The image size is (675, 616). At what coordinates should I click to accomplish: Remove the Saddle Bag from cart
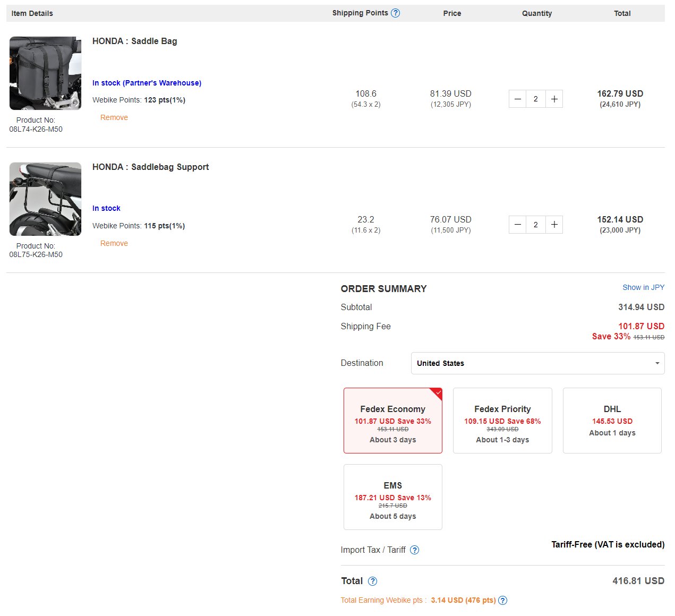tap(114, 117)
